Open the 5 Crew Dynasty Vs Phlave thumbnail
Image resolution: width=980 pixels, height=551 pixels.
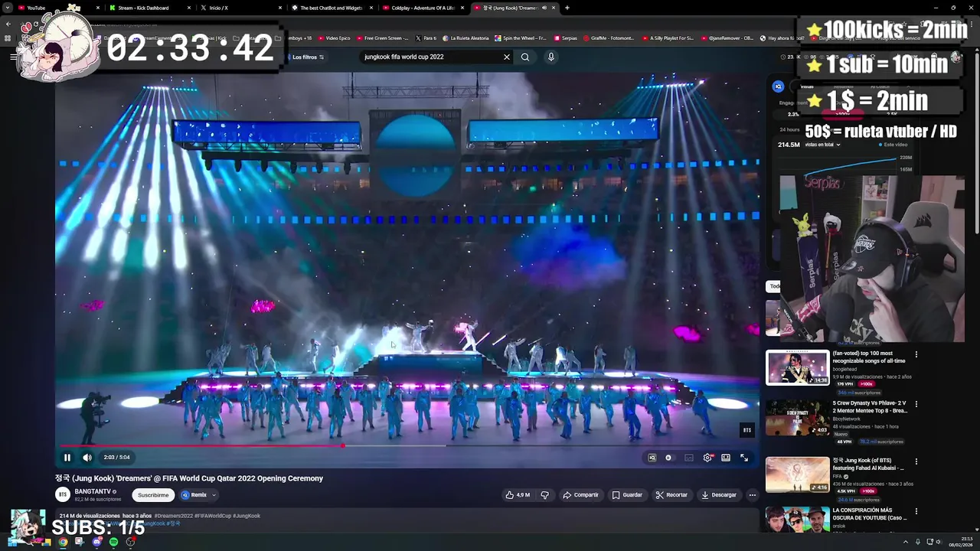click(x=798, y=417)
